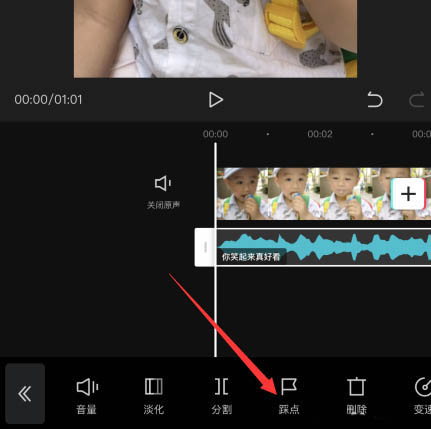The image size is (431, 429).
Task: Select the first video clip thumbnail
Action: click(x=243, y=194)
